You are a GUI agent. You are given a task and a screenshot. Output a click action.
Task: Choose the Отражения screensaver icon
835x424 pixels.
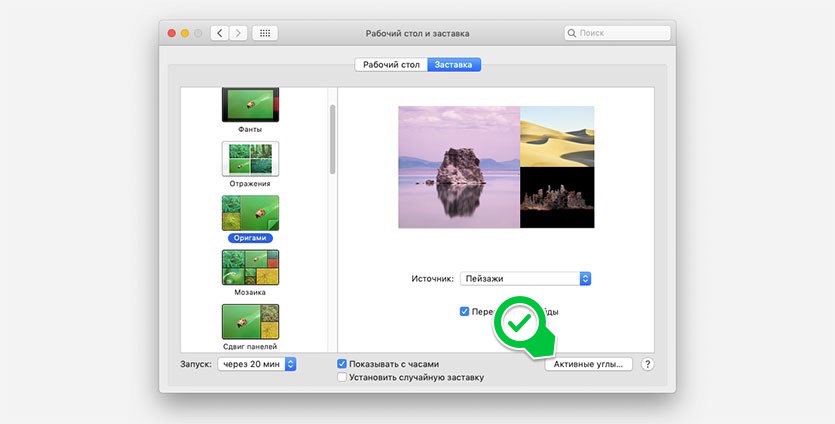250,158
